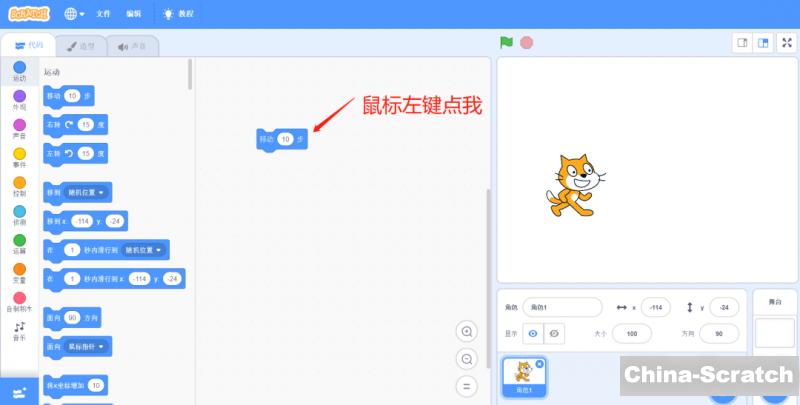Open the 教程 tutorials button
800x405 pixels.
click(179, 14)
